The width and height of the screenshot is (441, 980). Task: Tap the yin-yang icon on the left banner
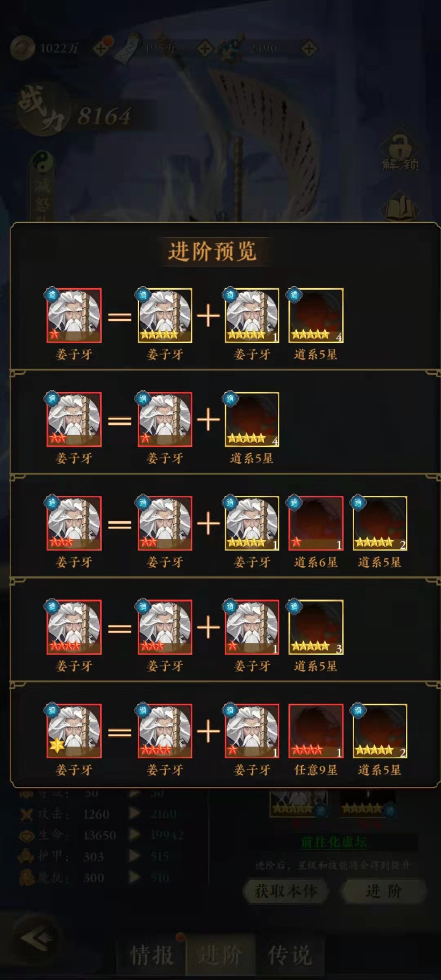(x=42, y=162)
